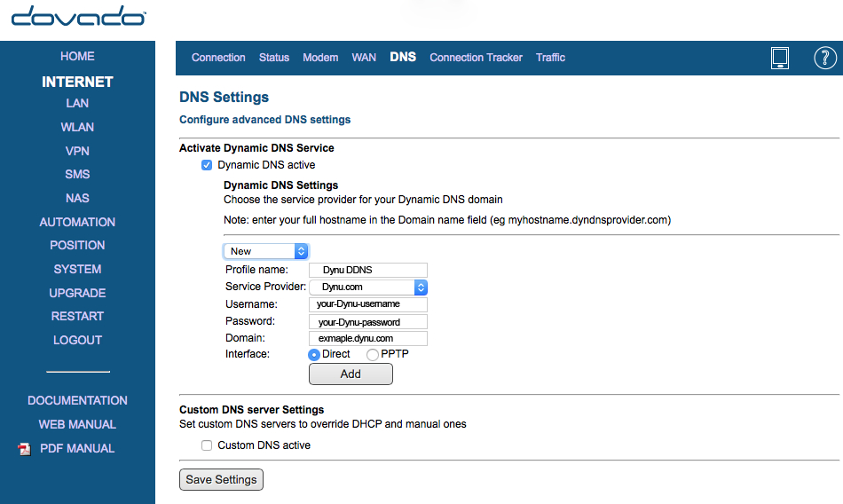Image resolution: width=843 pixels, height=504 pixels.
Task: Click the Profile name input field
Action: 368,270
